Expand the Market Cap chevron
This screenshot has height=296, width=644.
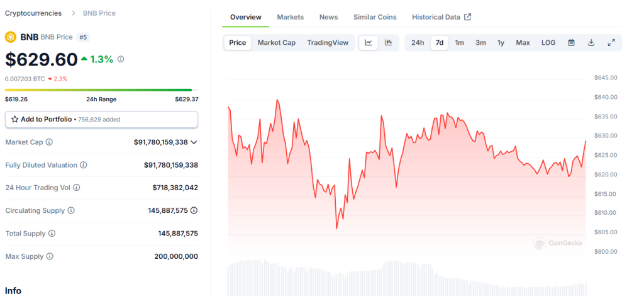194,142
